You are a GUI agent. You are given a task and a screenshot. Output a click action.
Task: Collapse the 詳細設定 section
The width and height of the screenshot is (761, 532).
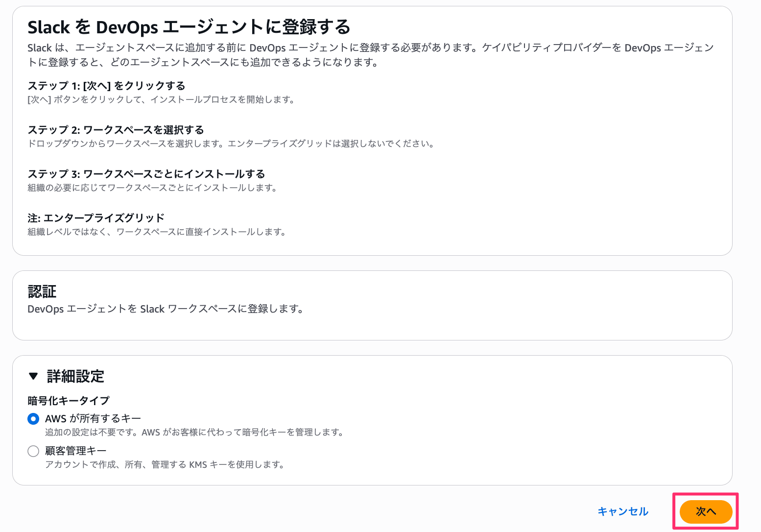pyautogui.click(x=33, y=376)
